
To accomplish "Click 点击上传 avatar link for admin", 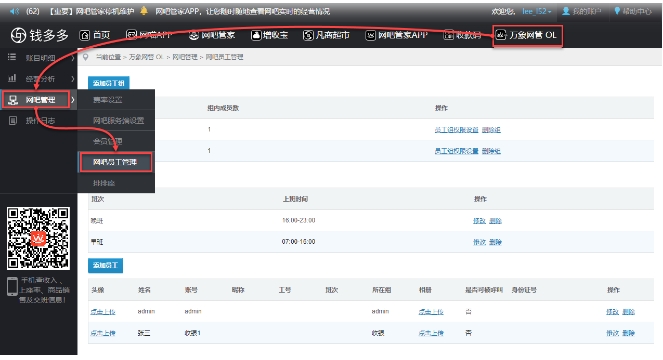I will [x=103, y=312].
